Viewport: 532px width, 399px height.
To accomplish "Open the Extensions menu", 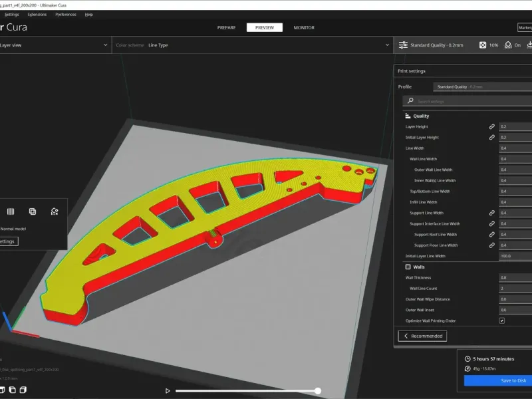I will [37, 15].
